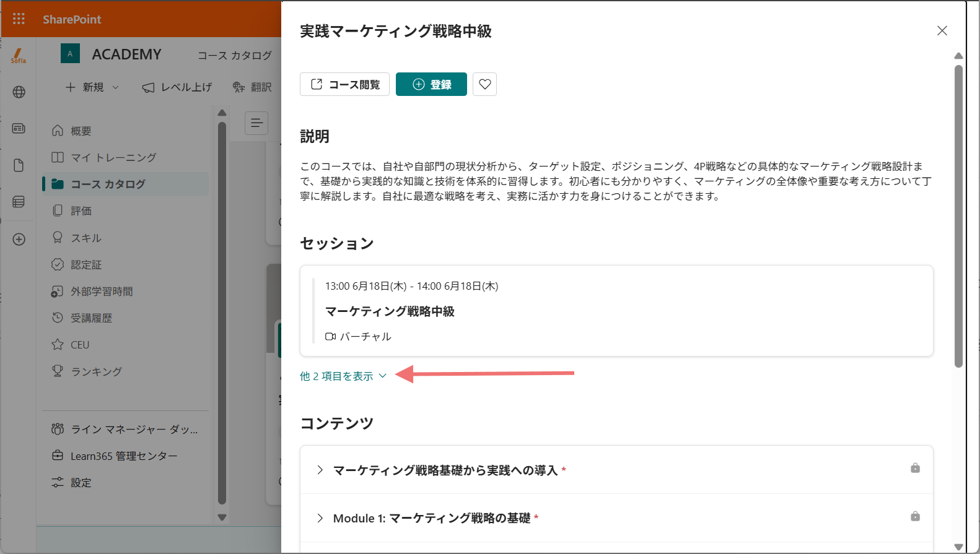Screen dimensions: 980x554
Task: Open 概要 in the navigation
Action: tap(125, 131)
